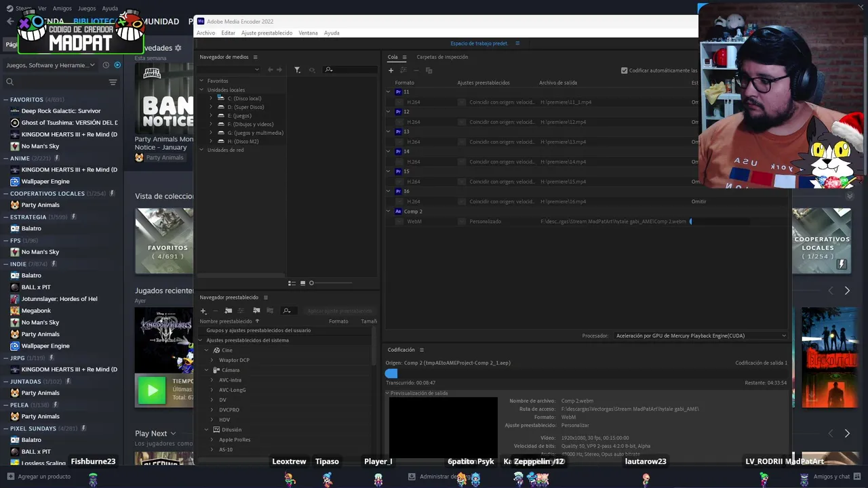Viewport: 868px width, 488px height.
Task: Collapse the Favoritos node in media browser
Action: [201, 81]
